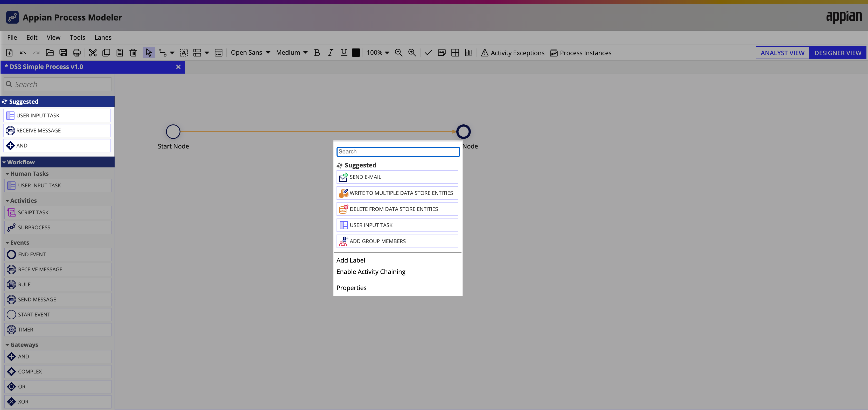Screen dimensions: 868x410
Task: Select SEND E-MAIL suggested node
Action: [397, 177]
